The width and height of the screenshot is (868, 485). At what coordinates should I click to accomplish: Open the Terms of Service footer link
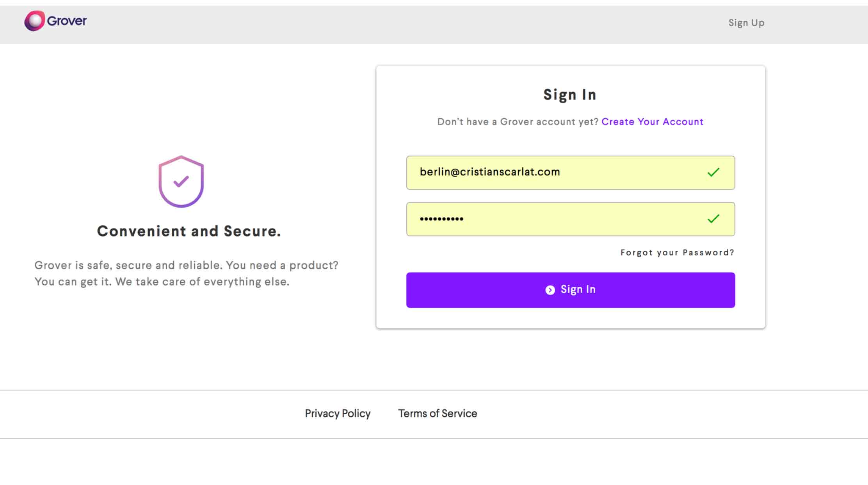coord(438,414)
